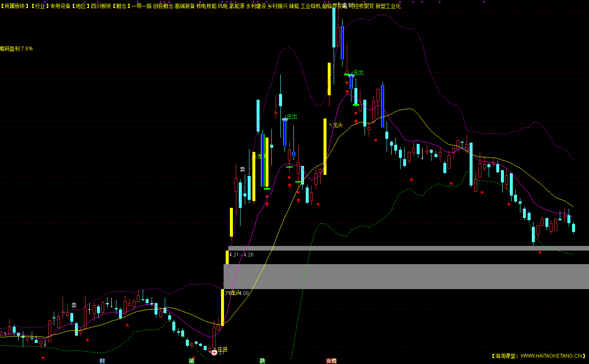Click the earlier 庄出 signal left of 龙头 arrow
The image size is (589, 364).
pos(291,117)
